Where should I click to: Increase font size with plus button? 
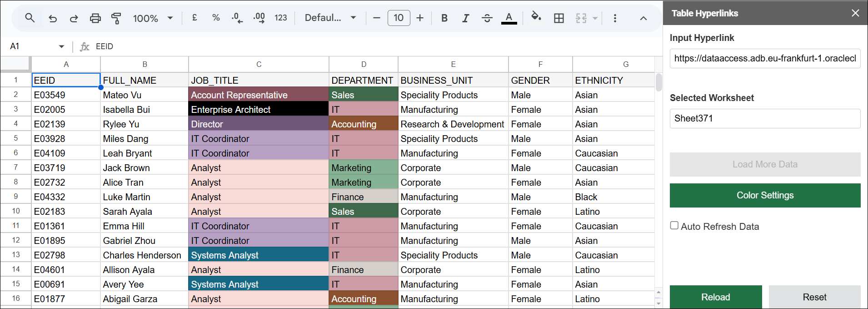tap(420, 18)
